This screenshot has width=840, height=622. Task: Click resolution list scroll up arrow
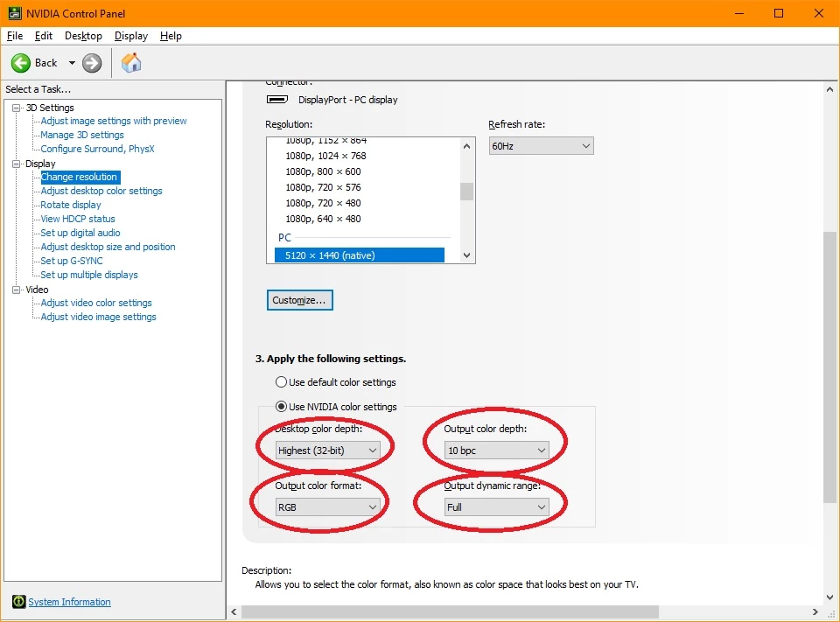(x=466, y=146)
